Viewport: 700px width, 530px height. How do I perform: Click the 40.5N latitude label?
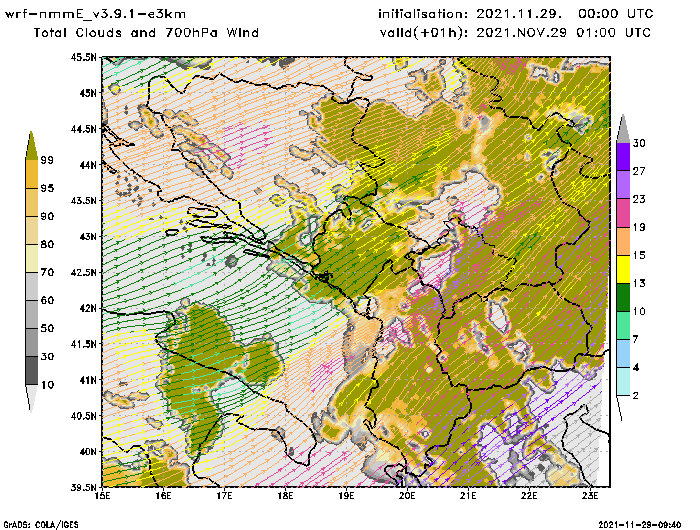click(83, 416)
